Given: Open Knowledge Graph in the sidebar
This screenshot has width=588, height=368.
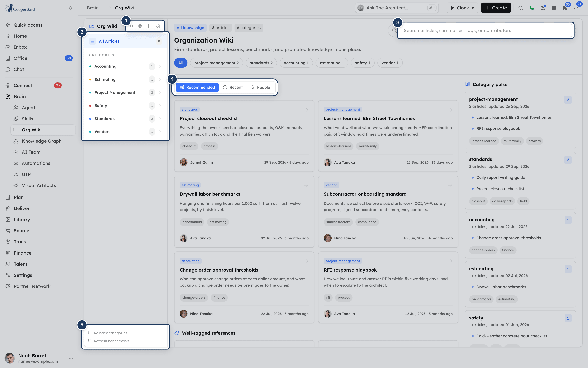Looking at the screenshot, I should click(42, 141).
